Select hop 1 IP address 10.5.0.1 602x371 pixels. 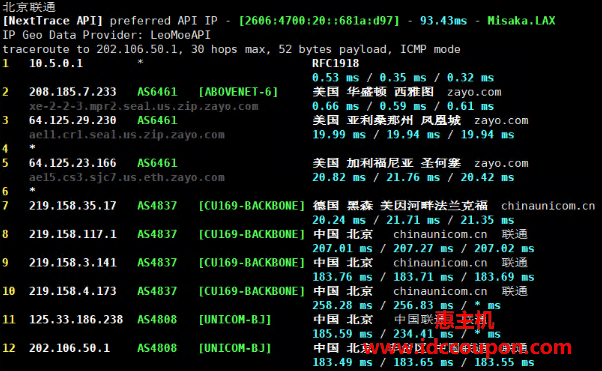coord(56,63)
